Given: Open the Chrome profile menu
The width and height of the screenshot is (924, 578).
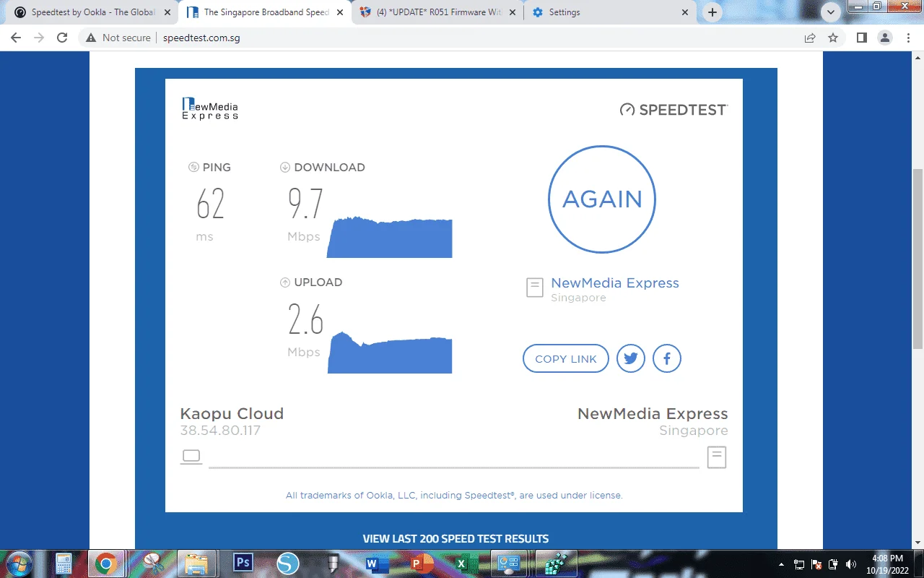Looking at the screenshot, I should coord(885,38).
